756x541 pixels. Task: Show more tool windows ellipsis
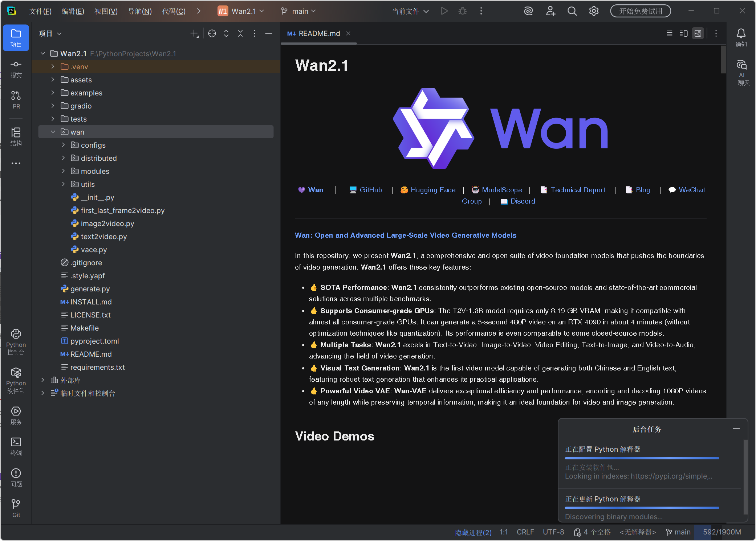pos(16,163)
